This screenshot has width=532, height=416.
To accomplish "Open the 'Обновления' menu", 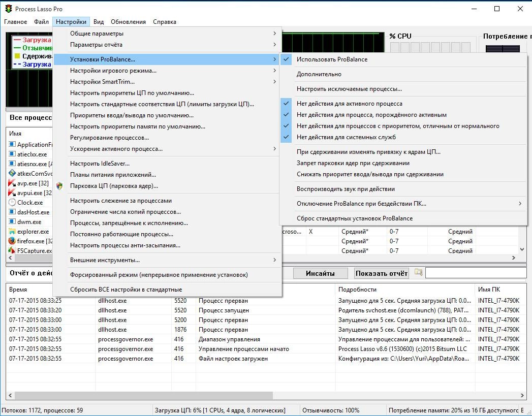I will [128, 22].
